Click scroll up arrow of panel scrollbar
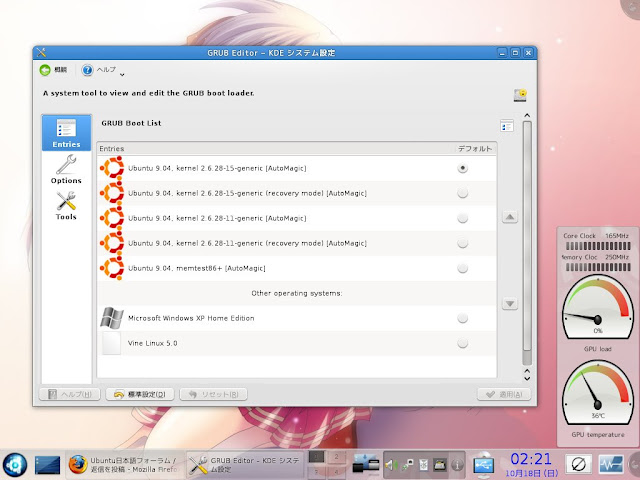The height and width of the screenshot is (480, 640). (527, 116)
